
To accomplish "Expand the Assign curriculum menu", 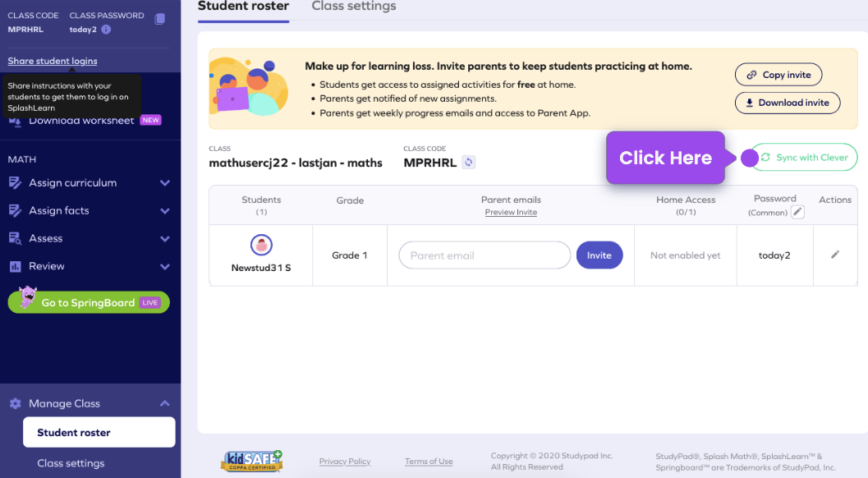I will click(x=163, y=182).
